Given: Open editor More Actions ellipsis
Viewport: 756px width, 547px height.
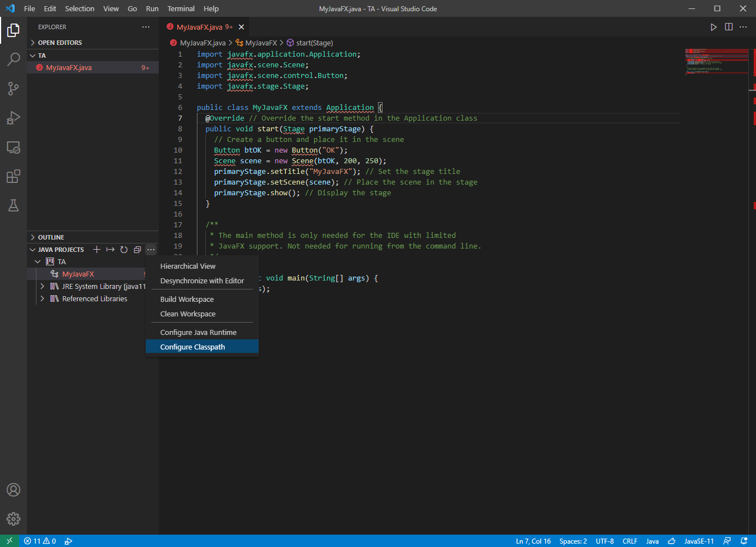Looking at the screenshot, I should (x=743, y=27).
